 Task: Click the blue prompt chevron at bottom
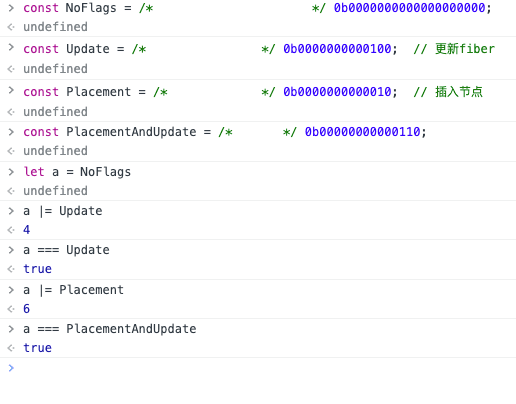click(x=11, y=368)
